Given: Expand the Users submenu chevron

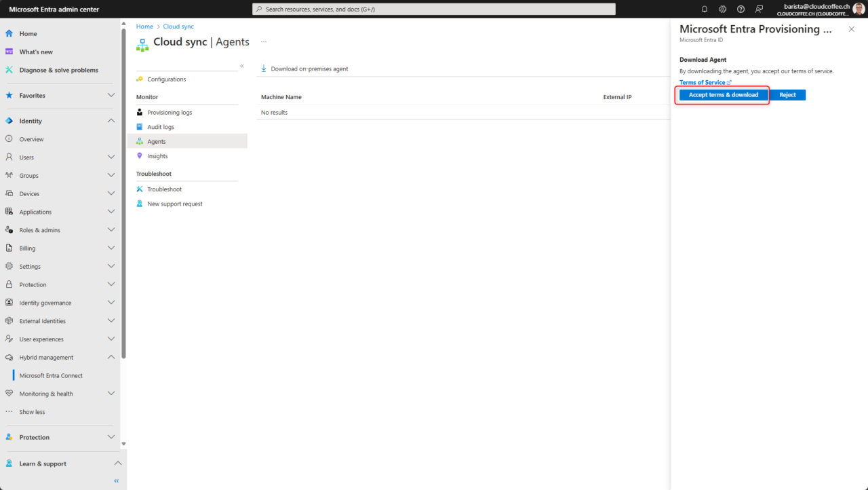Looking at the screenshot, I should [111, 157].
